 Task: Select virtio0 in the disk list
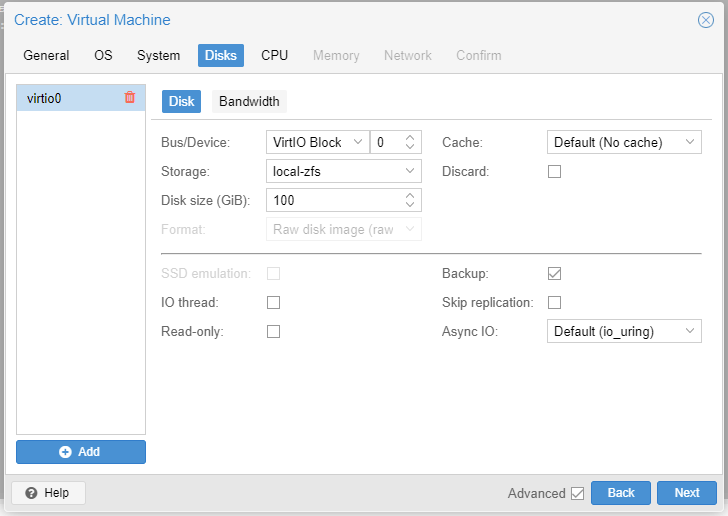pyautogui.click(x=81, y=98)
